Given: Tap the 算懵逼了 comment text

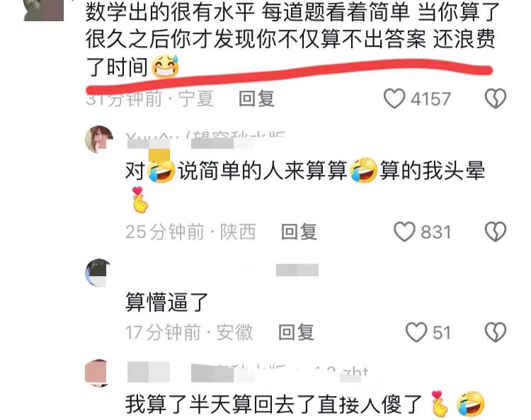Looking at the screenshot, I should coord(166,302).
